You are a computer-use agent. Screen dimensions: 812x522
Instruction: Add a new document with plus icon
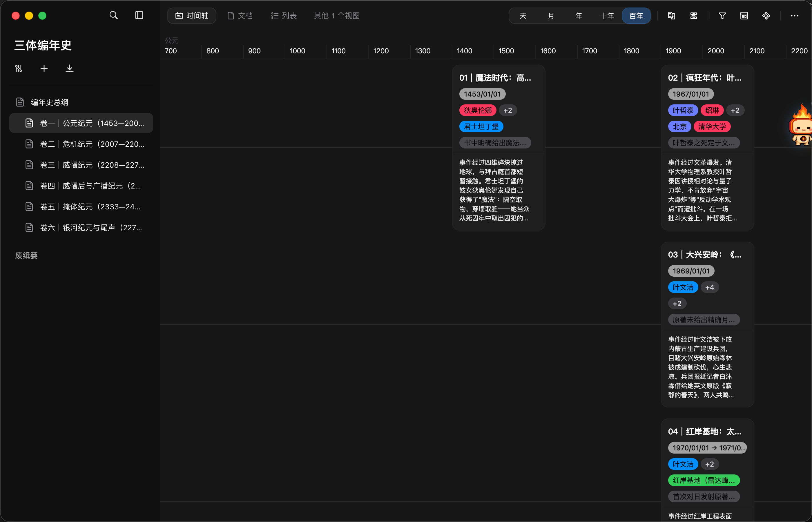point(44,68)
